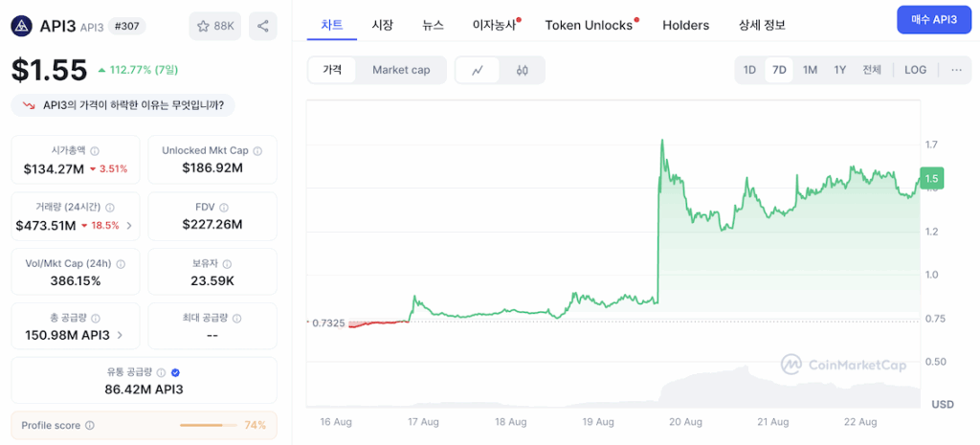Show info for 보유자
Image resolution: width=980 pixels, height=445 pixels.
point(227,264)
